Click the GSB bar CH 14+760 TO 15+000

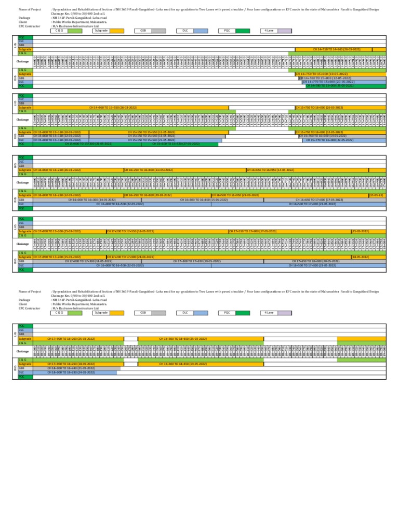(x=342, y=78)
